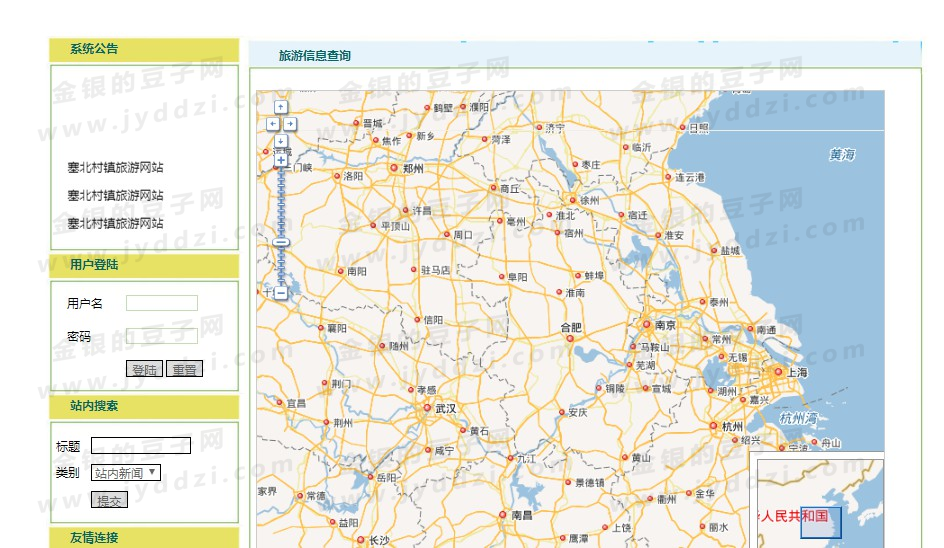Click the 日照 city marker

(682, 128)
